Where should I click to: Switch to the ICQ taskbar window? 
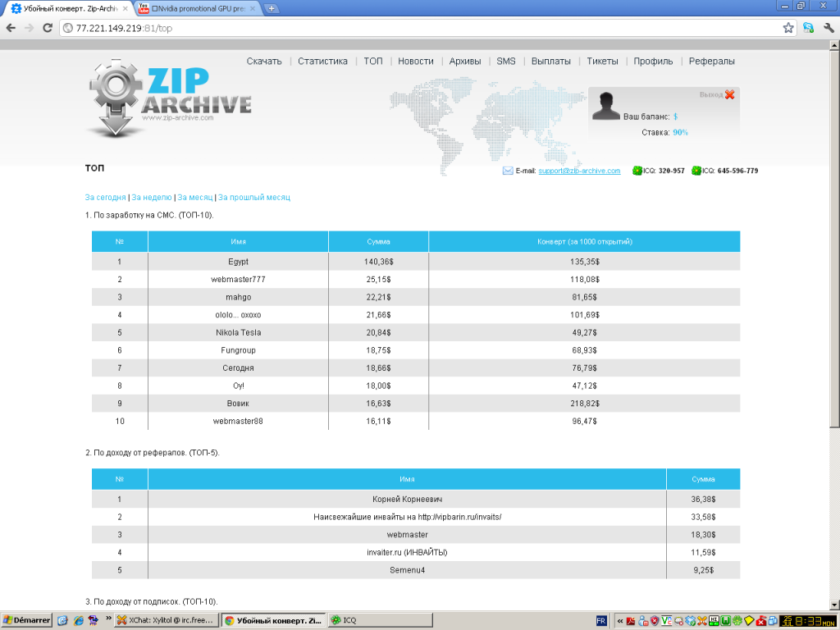[x=381, y=620]
